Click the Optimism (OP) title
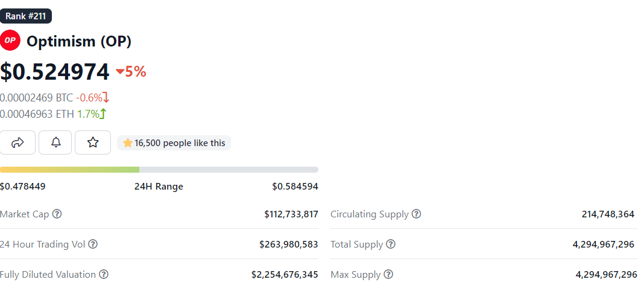Viewport: 644px width, 288px height. [79, 41]
